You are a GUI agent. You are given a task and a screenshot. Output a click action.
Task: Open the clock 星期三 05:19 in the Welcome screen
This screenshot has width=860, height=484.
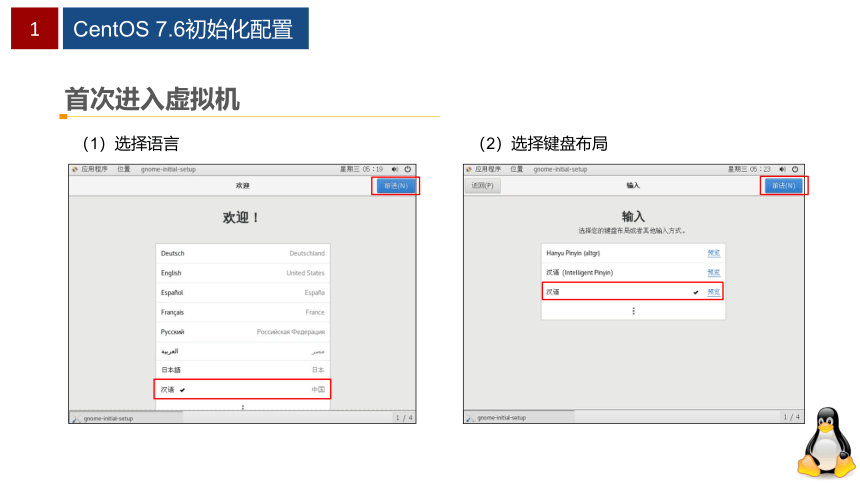point(361,169)
